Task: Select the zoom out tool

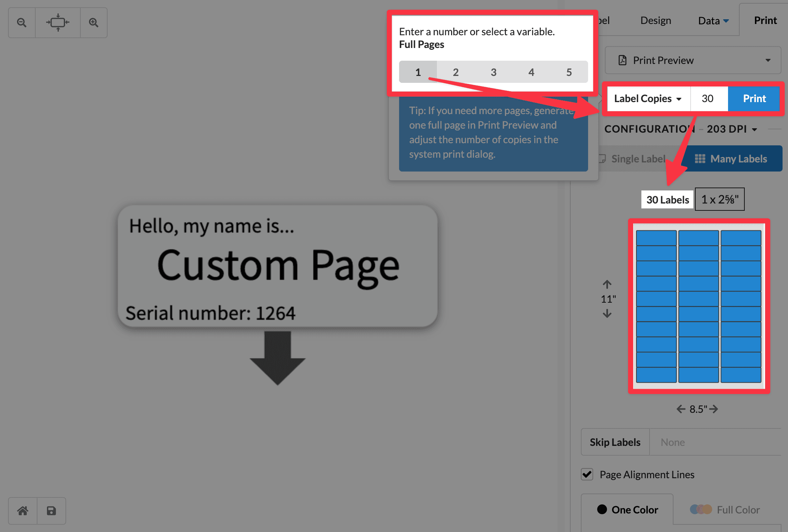Action: [21, 22]
